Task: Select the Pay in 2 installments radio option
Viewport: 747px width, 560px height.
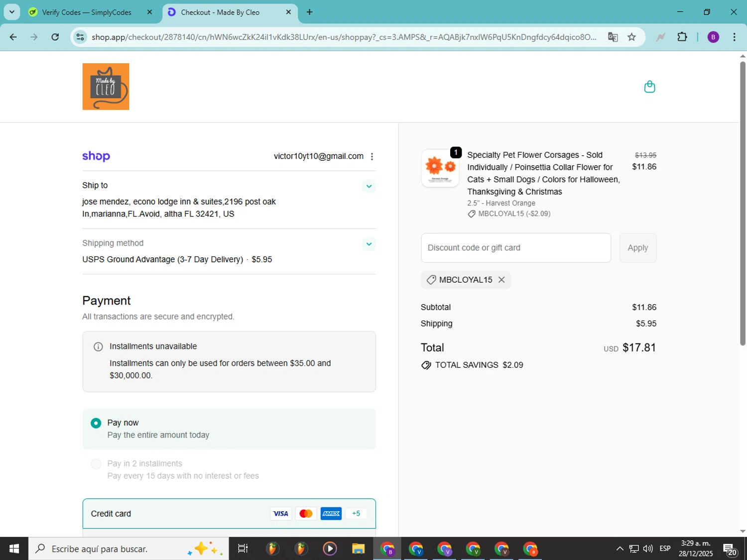Action: point(96,464)
